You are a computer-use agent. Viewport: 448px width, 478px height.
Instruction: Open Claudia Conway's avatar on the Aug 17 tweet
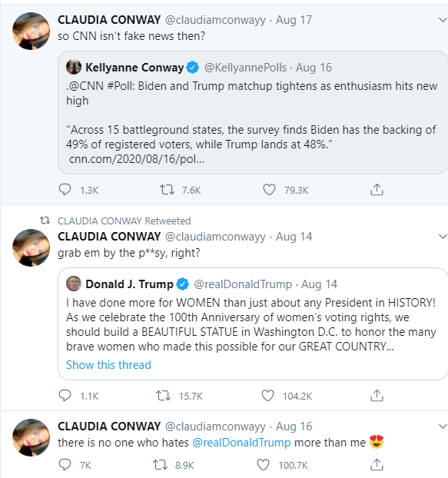point(31,31)
